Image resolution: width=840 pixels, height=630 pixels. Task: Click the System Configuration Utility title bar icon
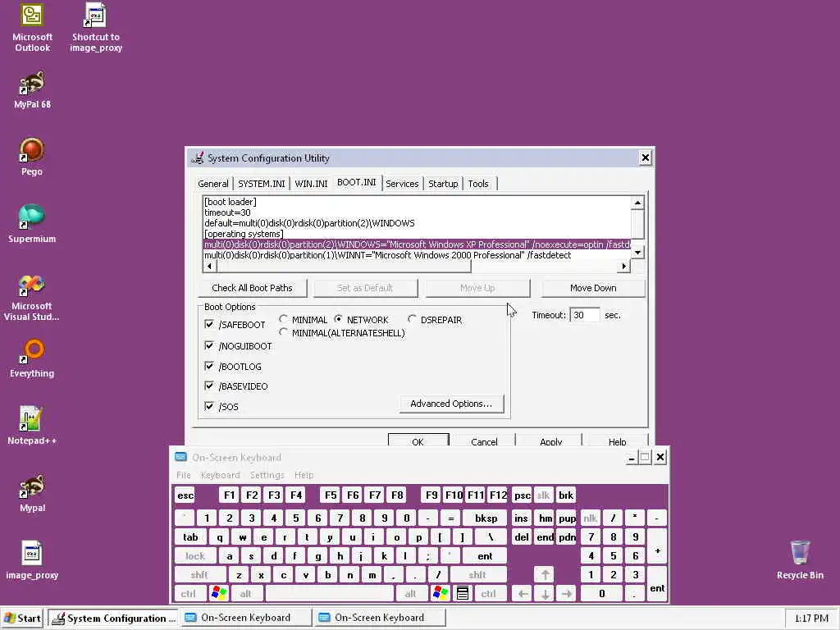(x=198, y=158)
